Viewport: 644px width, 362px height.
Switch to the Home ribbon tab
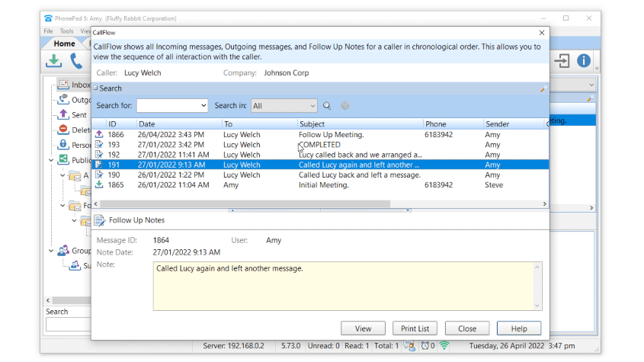click(64, 43)
